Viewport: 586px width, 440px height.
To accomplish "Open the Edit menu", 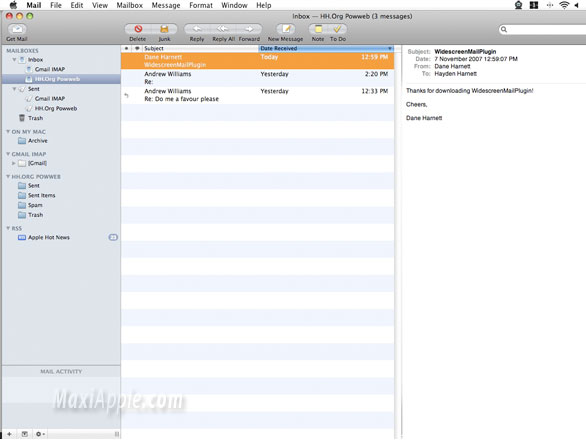I will (77, 5).
